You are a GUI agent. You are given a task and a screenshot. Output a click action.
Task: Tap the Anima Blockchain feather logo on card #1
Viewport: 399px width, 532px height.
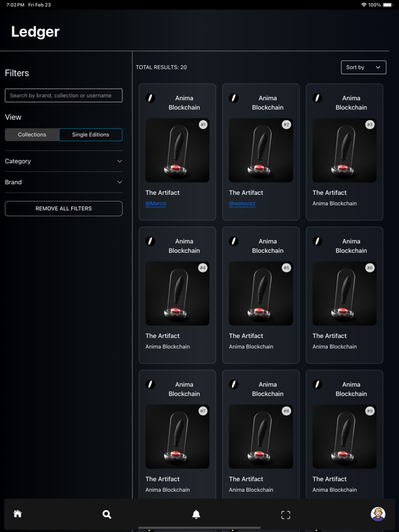(150, 98)
